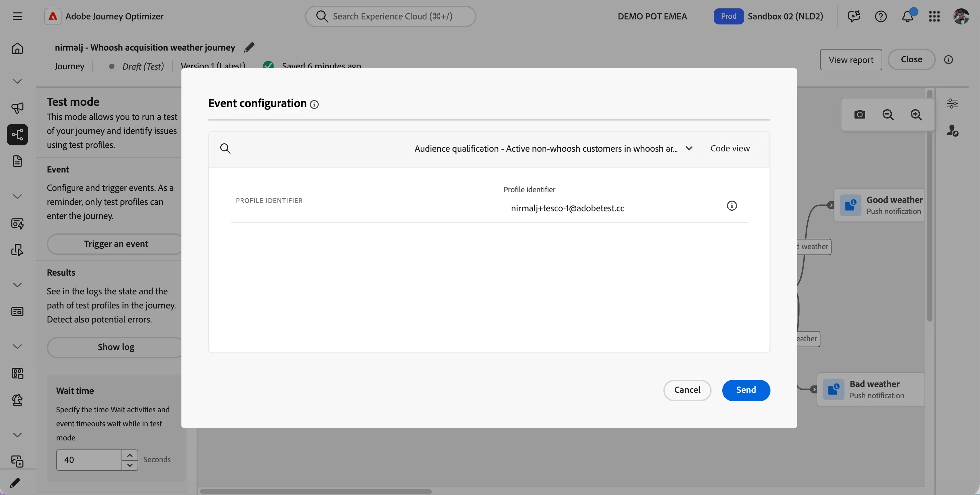Click Trigger an event button

pos(116,244)
